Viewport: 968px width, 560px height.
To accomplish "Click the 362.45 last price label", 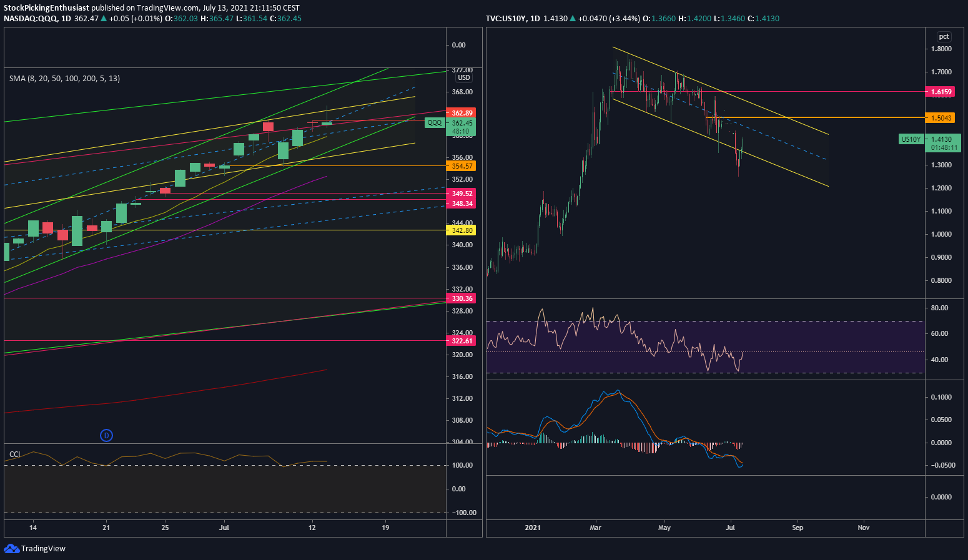I will [x=462, y=123].
